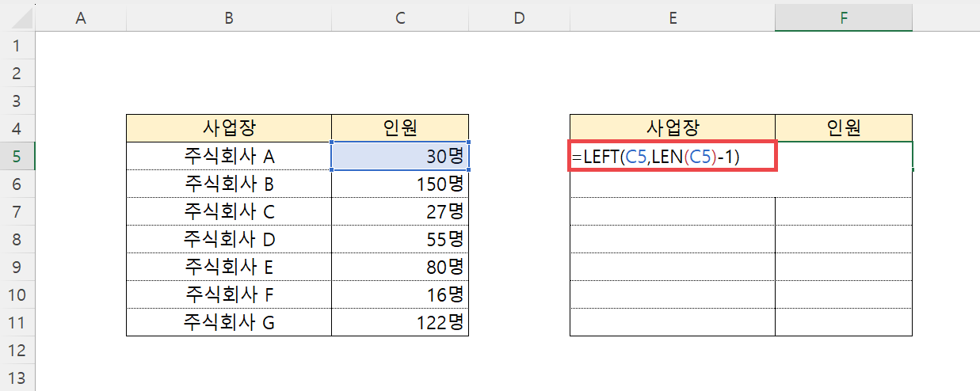Select row 11 header
Image resolution: width=980 pixels, height=391 pixels.
(17, 322)
